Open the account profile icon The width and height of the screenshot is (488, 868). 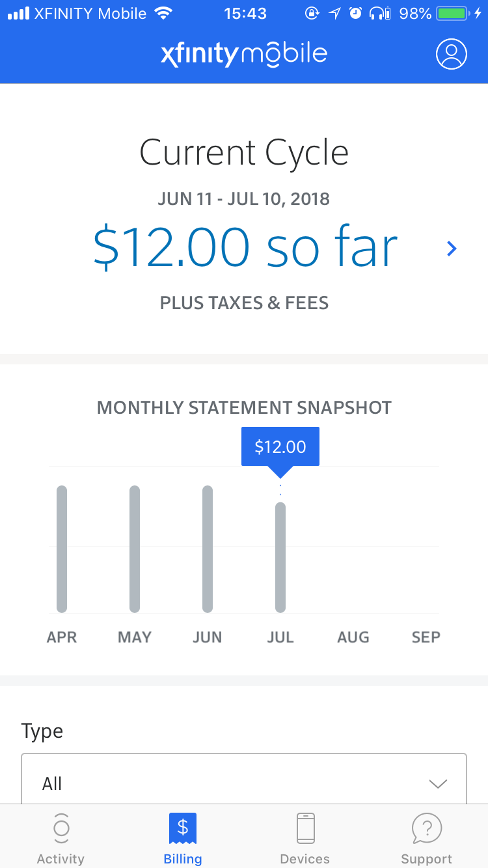[452, 54]
